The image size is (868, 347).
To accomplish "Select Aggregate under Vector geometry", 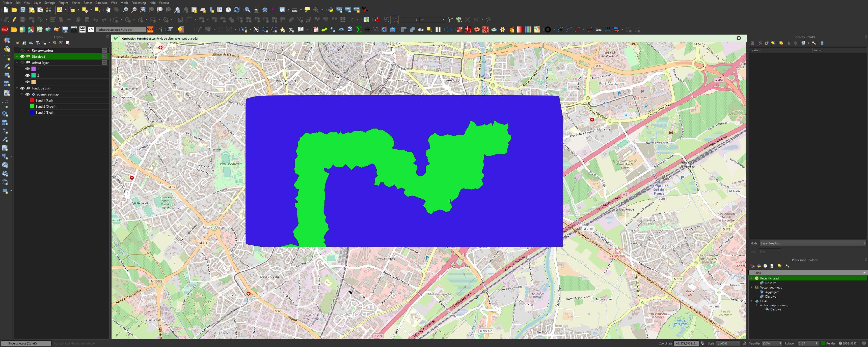I will (x=772, y=292).
